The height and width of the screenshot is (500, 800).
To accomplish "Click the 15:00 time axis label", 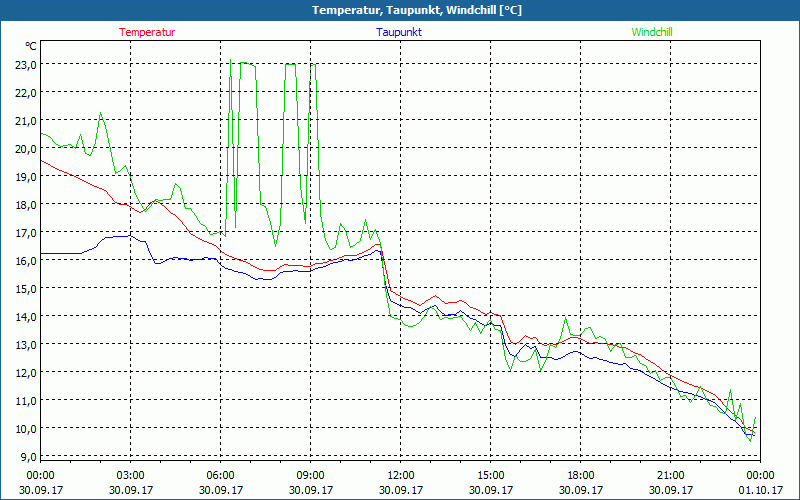I will (x=490, y=475).
